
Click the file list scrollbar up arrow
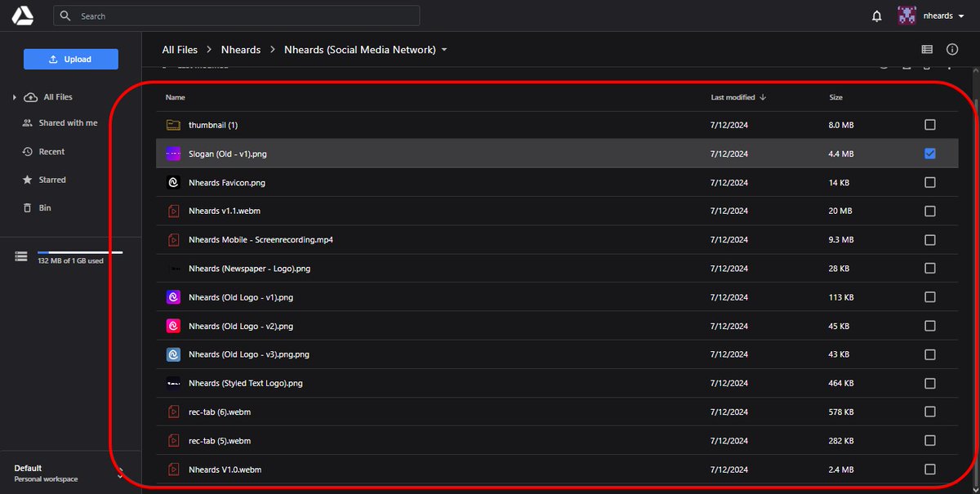pos(974,73)
